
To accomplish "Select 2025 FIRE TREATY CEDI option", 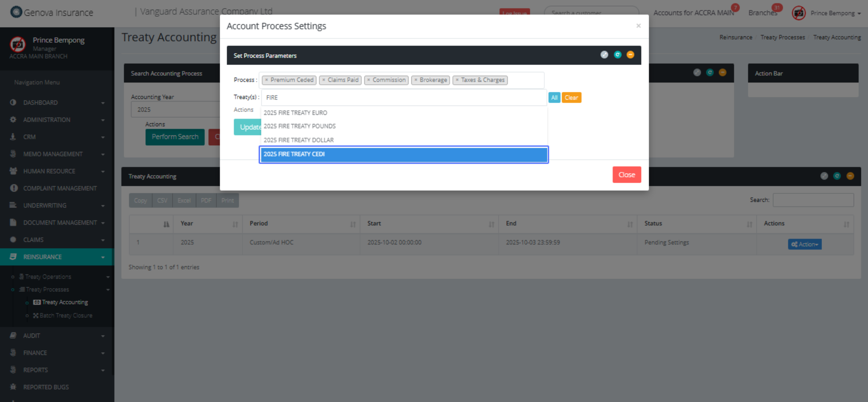I will tap(403, 154).
